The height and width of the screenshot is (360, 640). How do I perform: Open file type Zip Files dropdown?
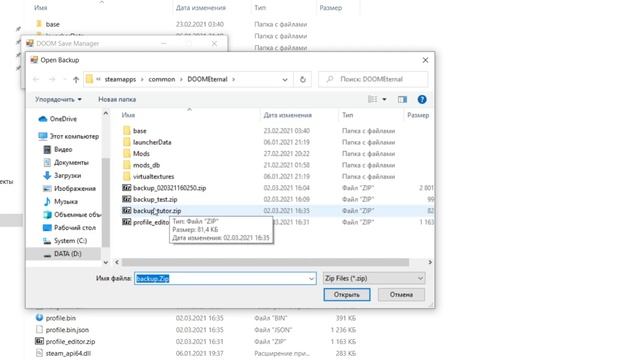click(x=373, y=278)
